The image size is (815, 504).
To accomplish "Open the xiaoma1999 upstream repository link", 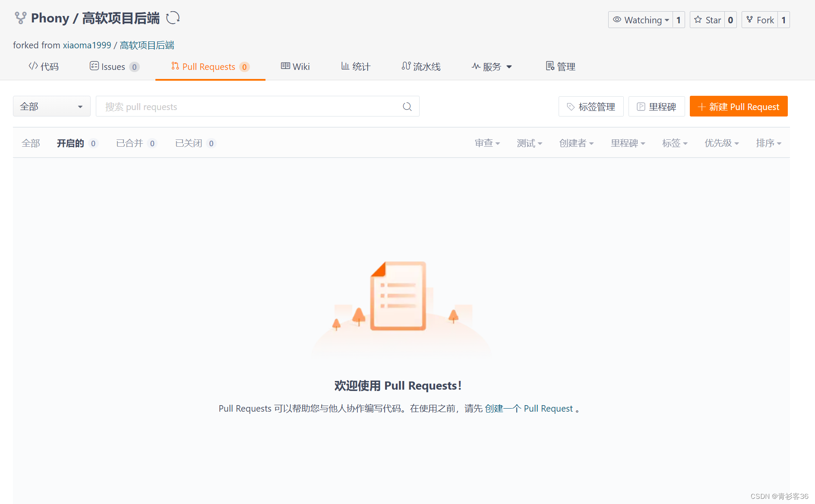I will [87, 45].
